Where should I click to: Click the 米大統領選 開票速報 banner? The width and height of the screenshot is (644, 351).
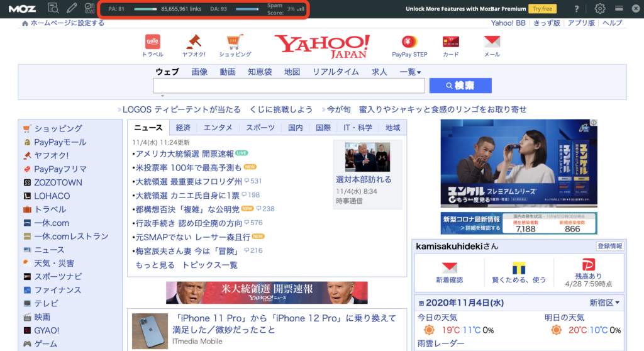[x=267, y=292]
